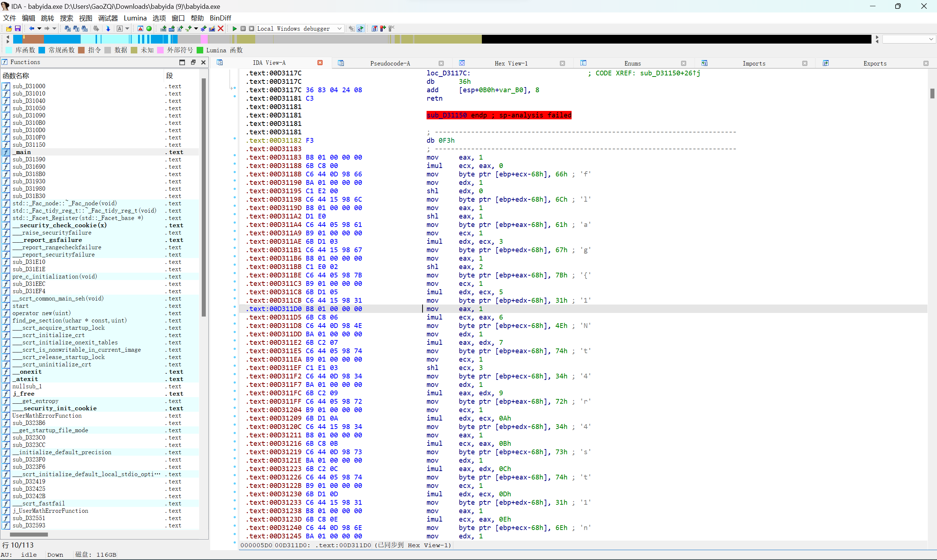The width and height of the screenshot is (937, 560).
Task: Open dropdown arrow next to struct icon
Action: pyautogui.click(x=196, y=29)
